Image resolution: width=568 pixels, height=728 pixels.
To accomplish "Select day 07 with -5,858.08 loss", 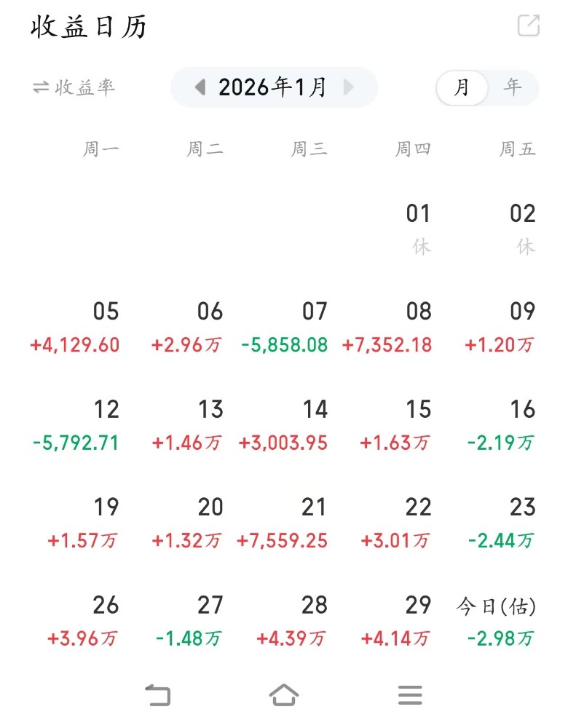I will click(285, 328).
